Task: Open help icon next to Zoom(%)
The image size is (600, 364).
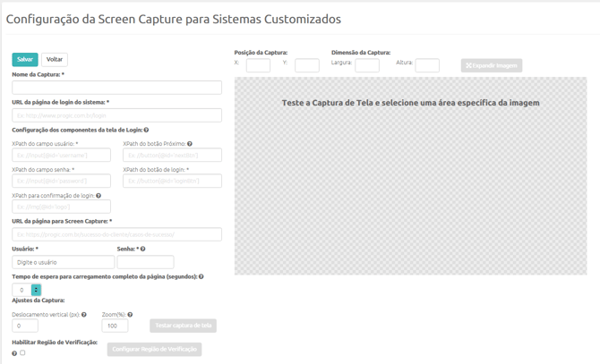Action: coord(130,315)
